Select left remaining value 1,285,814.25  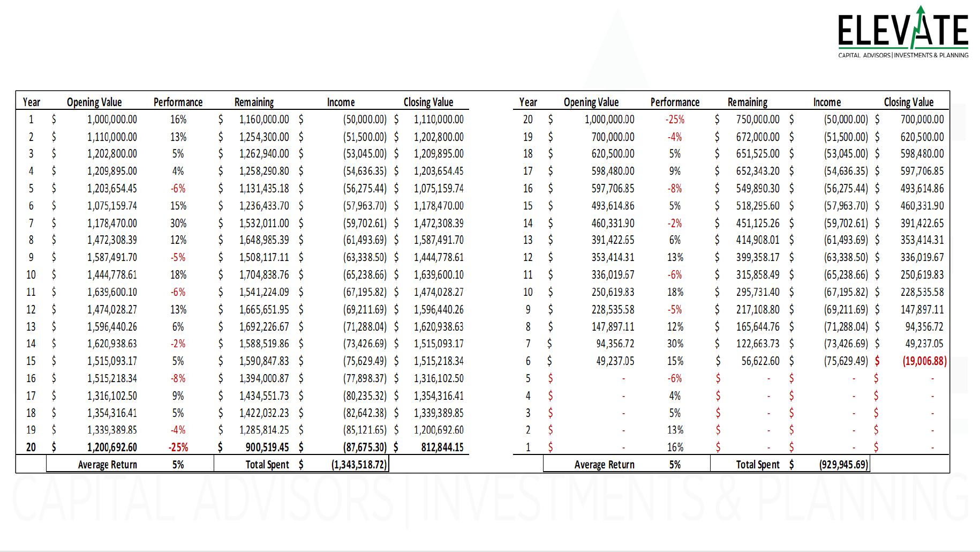[264, 430]
